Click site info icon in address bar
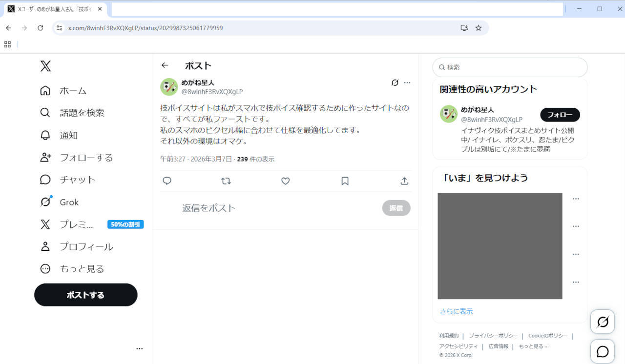The width and height of the screenshot is (625, 364). 60,28
